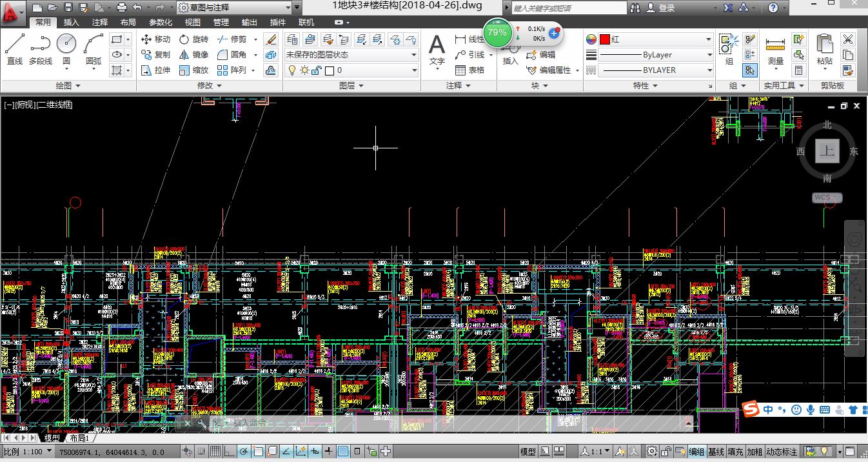Screen dimensions: 868x462
Task: Click the 阵列 array tool
Action: [x=232, y=70]
